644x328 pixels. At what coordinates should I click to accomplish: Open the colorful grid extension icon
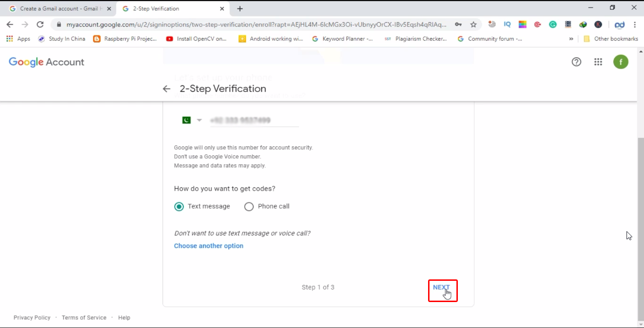(523, 25)
